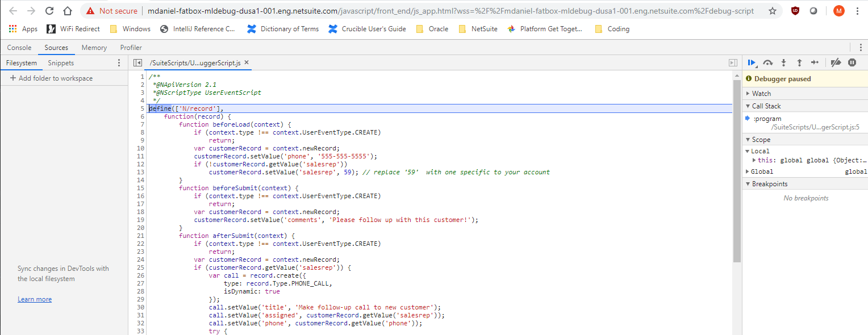This screenshot has width=868, height=335.
Task: Collapse the Breakpoints section
Action: [x=805, y=184]
